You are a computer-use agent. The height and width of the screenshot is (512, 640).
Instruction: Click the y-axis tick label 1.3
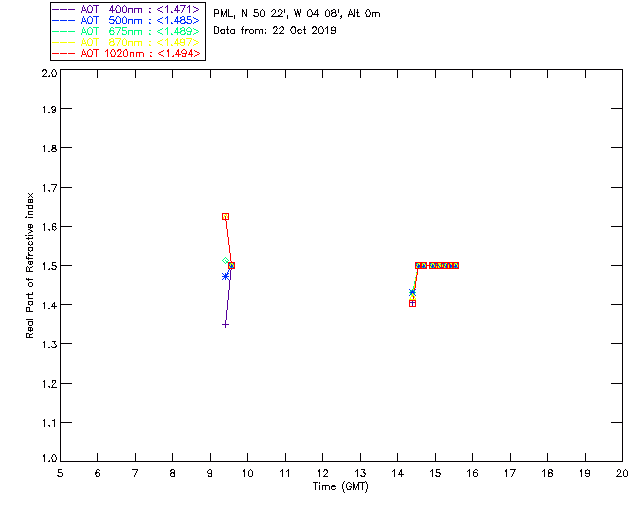point(49,344)
